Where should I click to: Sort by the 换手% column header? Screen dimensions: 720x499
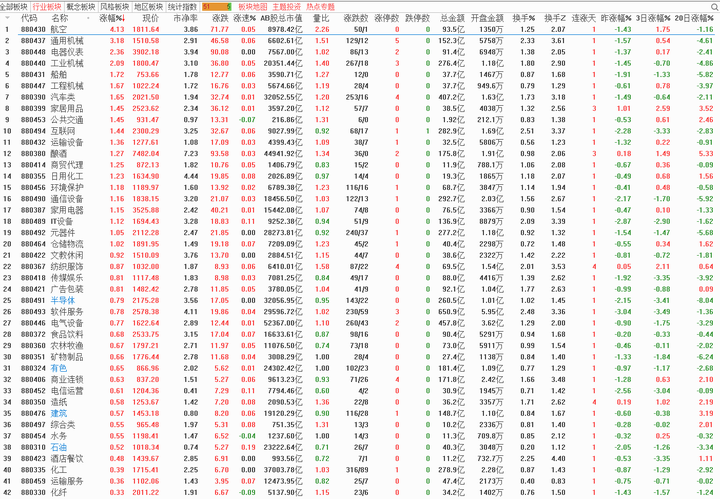[x=524, y=18]
